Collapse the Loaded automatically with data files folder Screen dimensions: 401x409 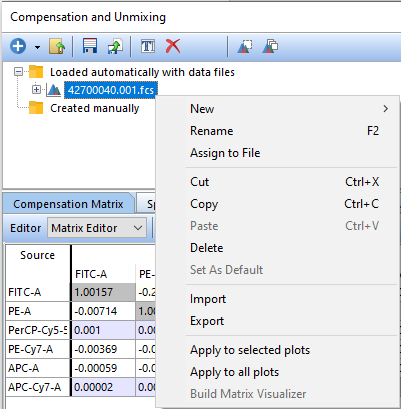[19, 72]
